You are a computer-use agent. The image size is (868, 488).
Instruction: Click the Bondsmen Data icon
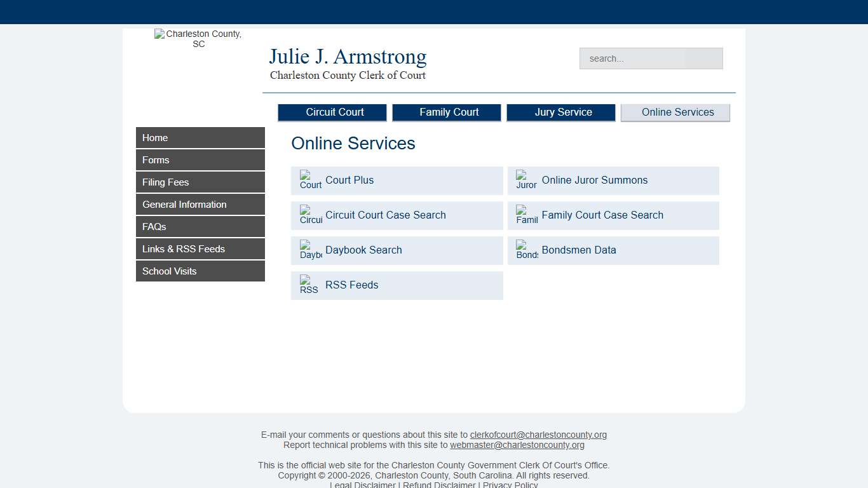point(526,250)
